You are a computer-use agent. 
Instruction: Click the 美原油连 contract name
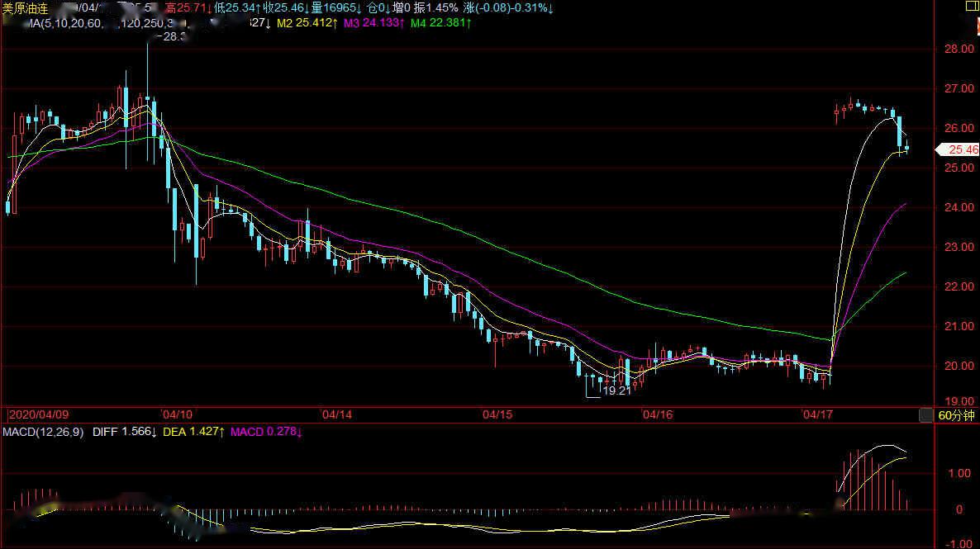[26, 9]
